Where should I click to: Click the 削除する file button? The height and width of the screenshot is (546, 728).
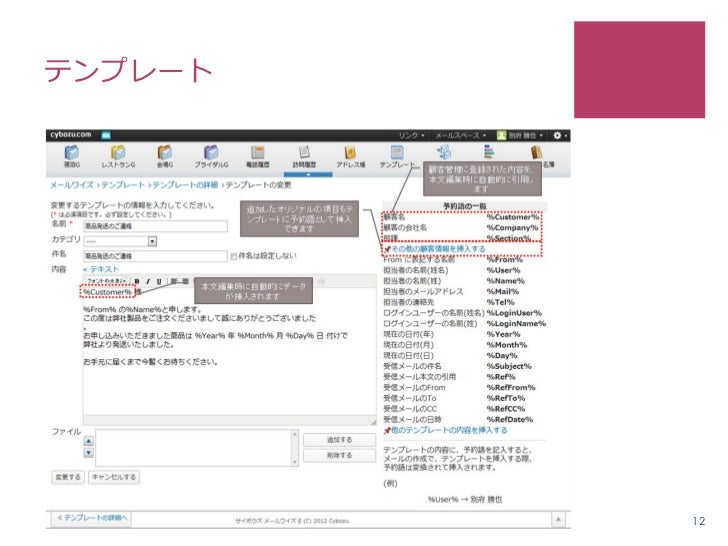pos(339,455)
